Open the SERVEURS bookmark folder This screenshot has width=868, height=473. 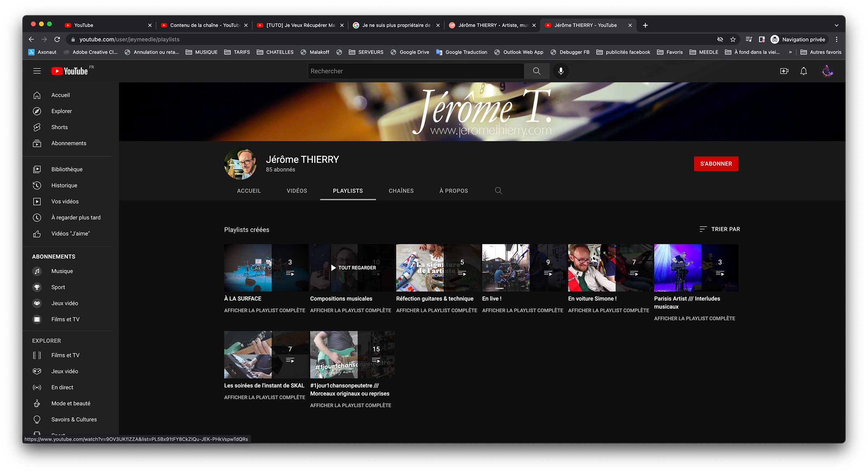tap(366, 52)
